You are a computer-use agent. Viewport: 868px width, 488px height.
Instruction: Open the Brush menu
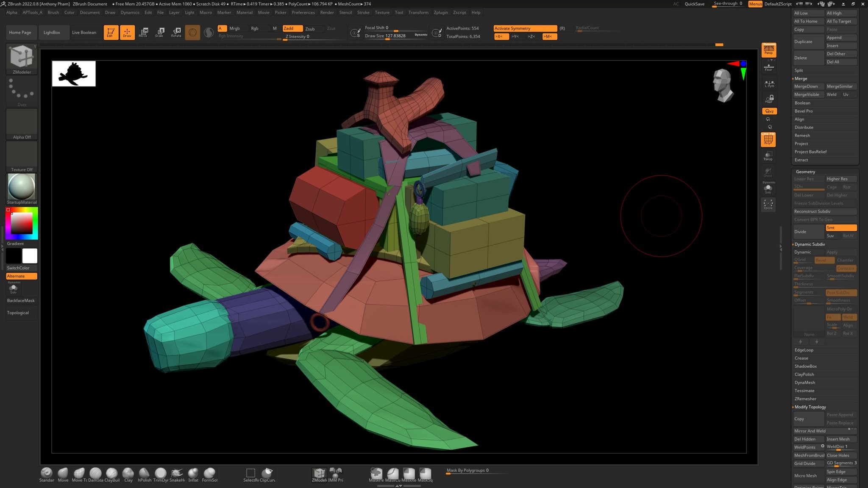pyautogui.click(x=53, y=12)
